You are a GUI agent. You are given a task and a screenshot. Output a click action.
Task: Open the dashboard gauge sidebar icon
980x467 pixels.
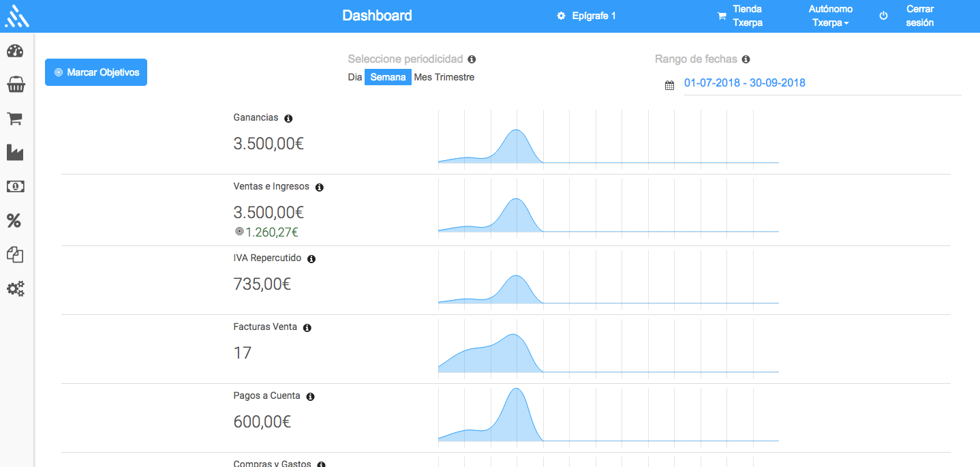[15, 51]
